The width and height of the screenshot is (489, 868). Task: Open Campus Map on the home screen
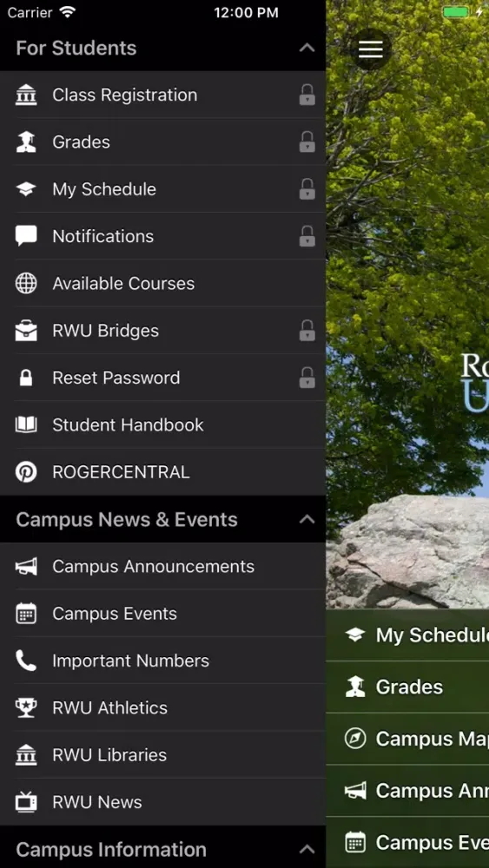[407, 739]
